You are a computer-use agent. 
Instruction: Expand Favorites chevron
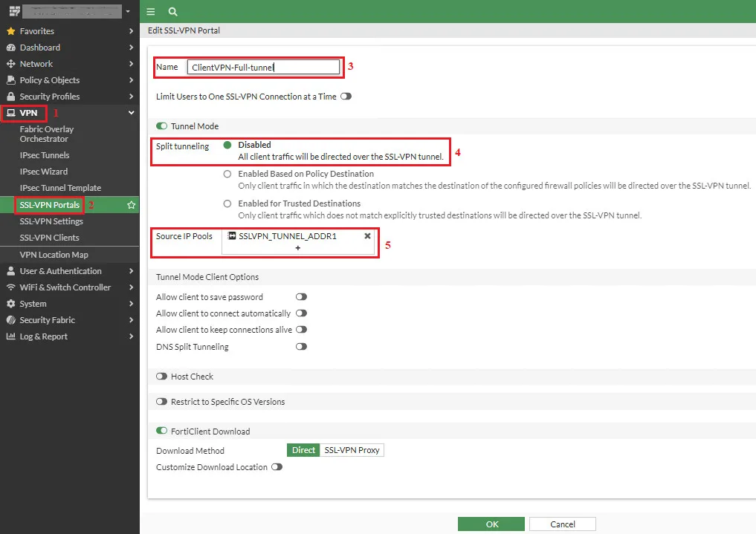[x=131, y=31]
